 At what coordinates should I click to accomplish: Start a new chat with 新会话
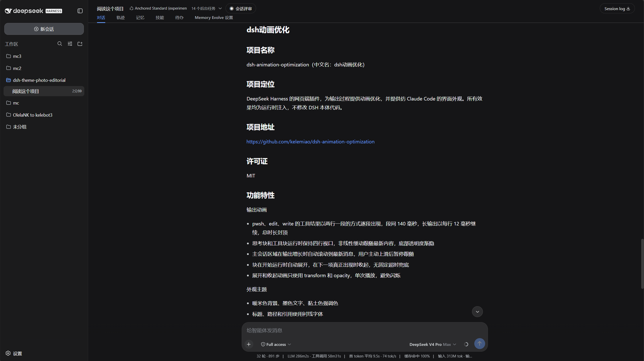coord(44,29)
